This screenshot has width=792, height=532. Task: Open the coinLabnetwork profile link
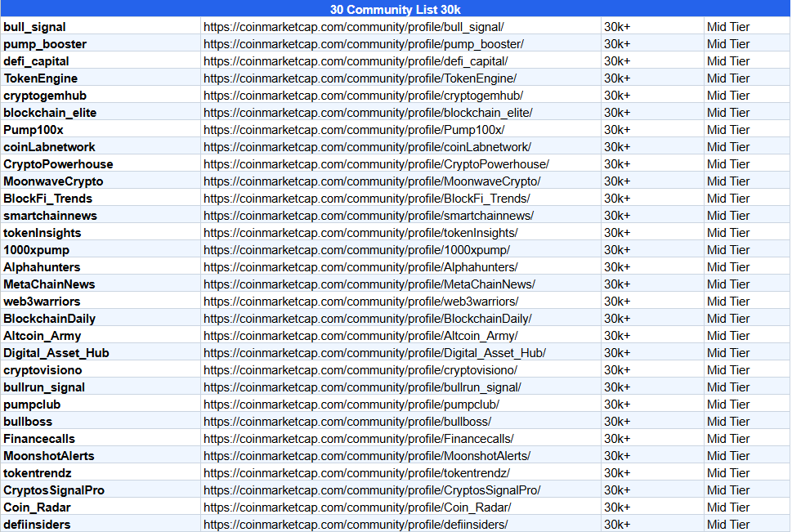[x=367, y=147]
